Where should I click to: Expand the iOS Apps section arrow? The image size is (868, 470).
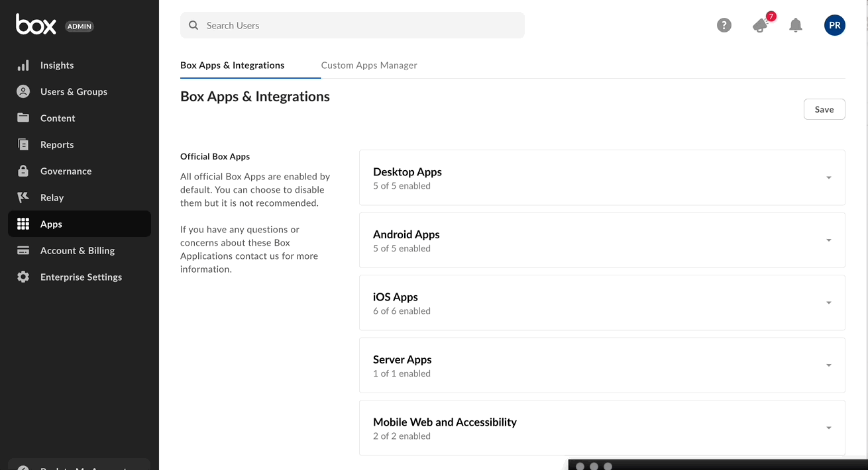tap(829, 303)
